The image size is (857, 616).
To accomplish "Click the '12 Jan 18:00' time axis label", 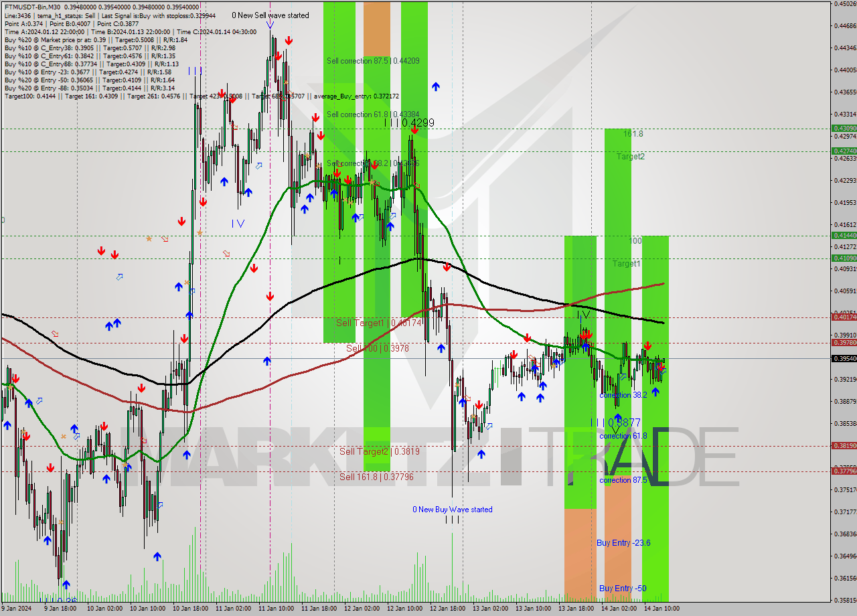I will (x=448, y=609).
